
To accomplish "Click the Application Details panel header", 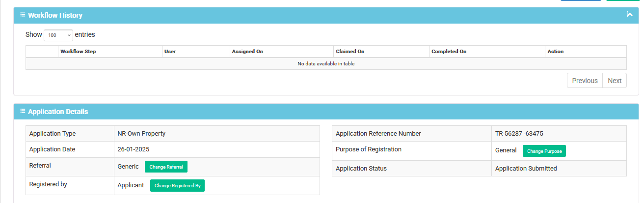I will [326, 112].
